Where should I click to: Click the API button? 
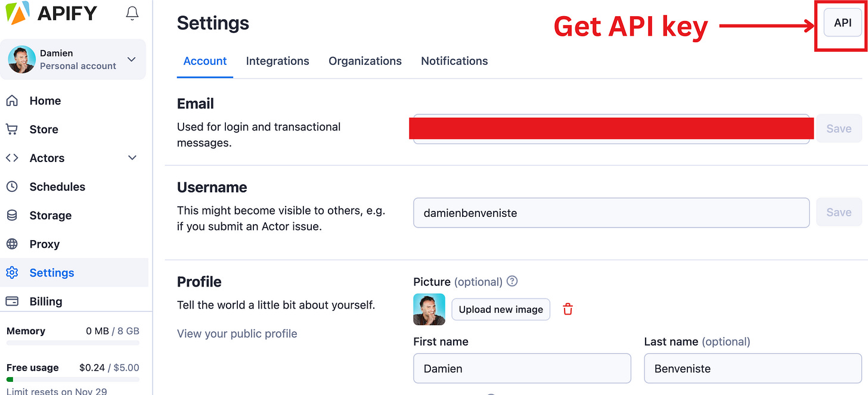tap(842, 23)
